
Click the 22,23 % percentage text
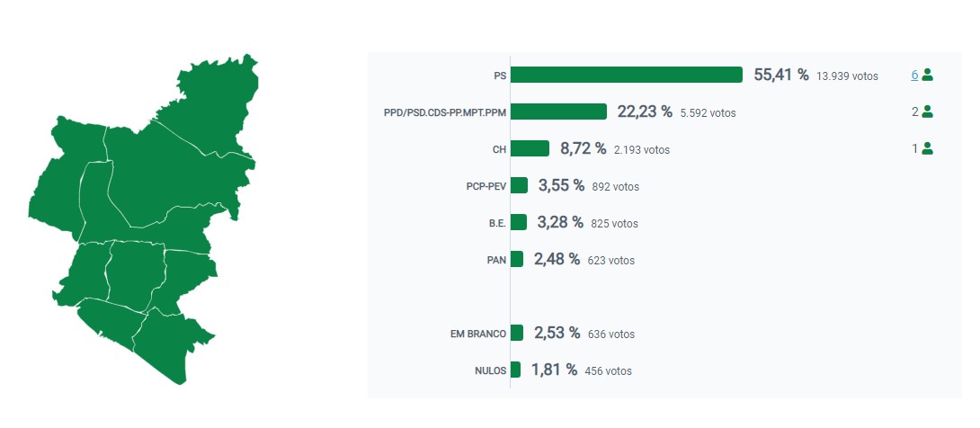(645, 111)
